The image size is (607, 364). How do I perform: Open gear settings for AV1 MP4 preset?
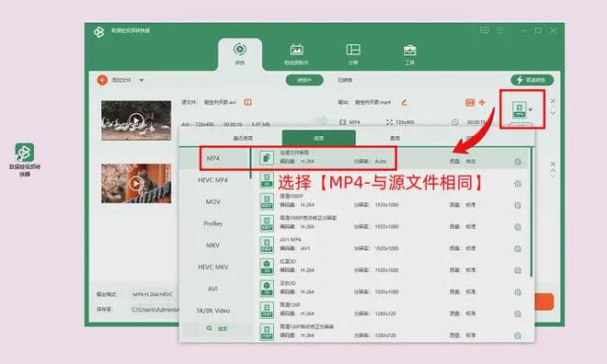tap(518, 248)
